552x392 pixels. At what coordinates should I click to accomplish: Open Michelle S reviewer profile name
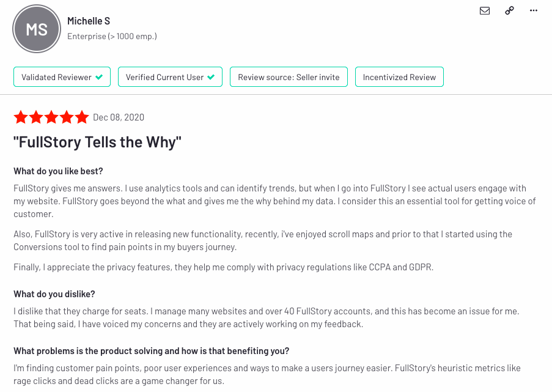89,21
